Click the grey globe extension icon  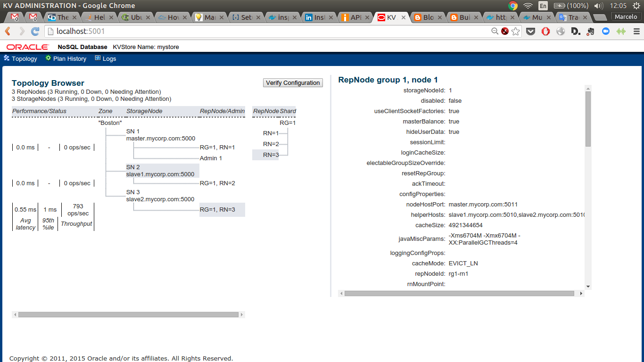(561, 32)
